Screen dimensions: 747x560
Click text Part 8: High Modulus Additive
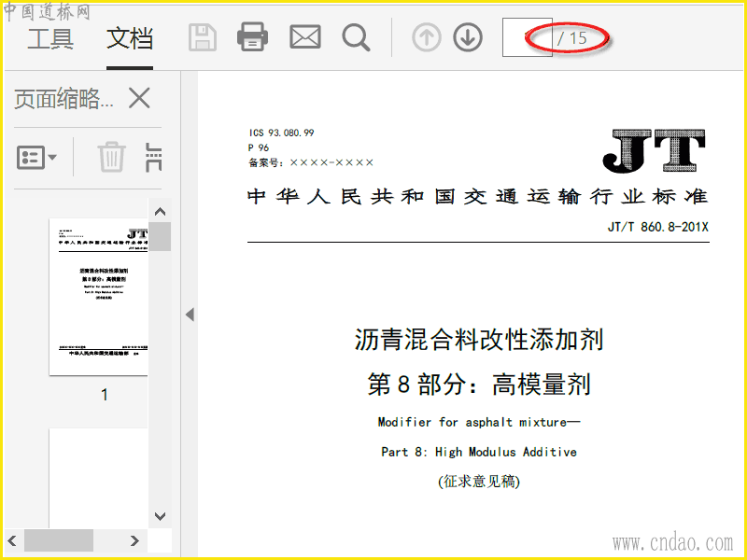[479, 452]
